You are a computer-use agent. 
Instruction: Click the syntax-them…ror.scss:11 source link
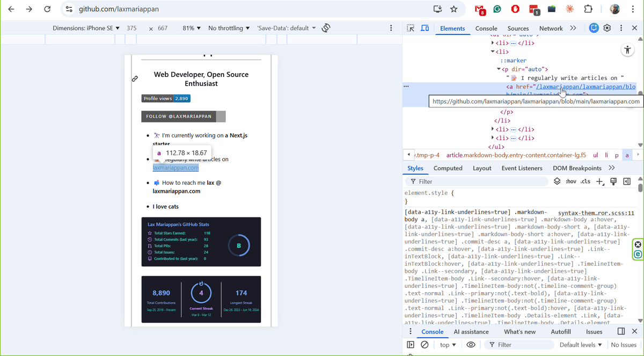click(596, 213)
